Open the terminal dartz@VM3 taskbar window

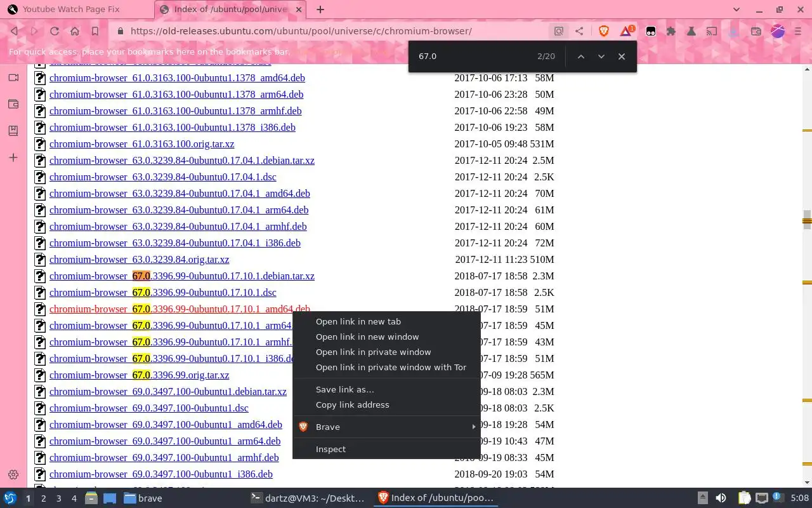(x=308, y=498)
